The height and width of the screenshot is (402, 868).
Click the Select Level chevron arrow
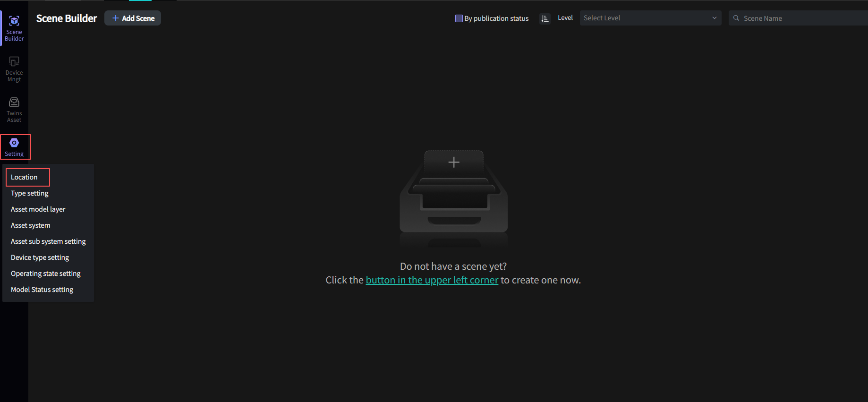pyautogui.click(x=714, y=18)
